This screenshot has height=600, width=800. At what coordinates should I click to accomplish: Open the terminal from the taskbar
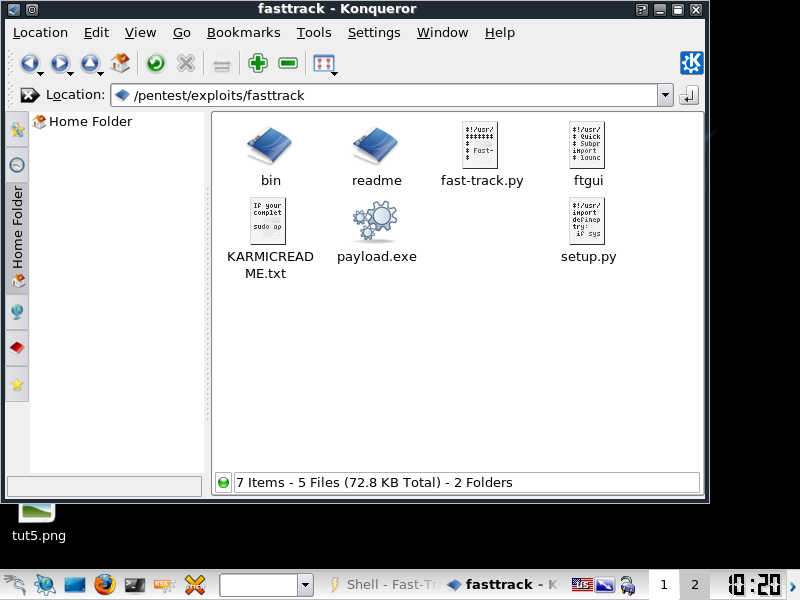[x=135, y=585]
